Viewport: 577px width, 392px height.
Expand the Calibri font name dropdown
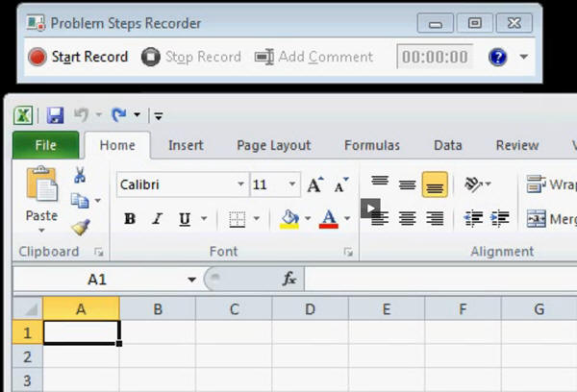240,184
